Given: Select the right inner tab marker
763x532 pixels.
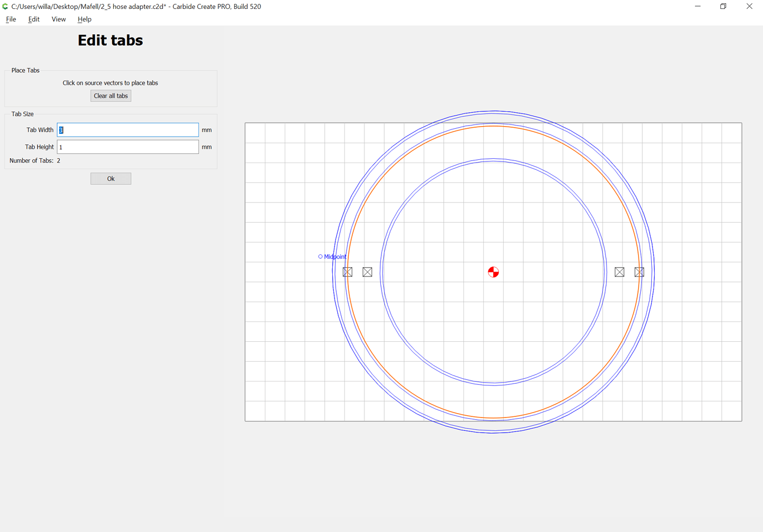Looking at the screenshot, I should pyautogui.click(x=619, y=272).
